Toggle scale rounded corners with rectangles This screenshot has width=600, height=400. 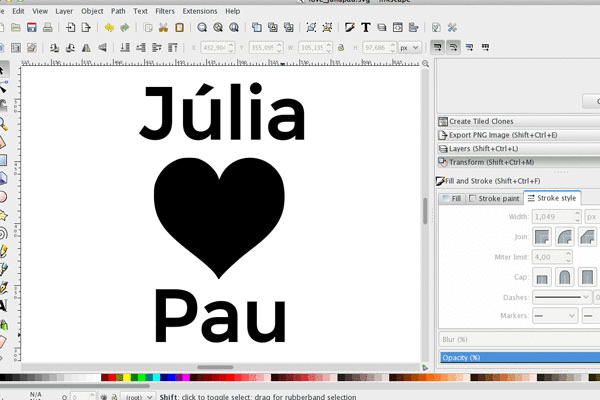pyautogui.click(x=453, y=48)
